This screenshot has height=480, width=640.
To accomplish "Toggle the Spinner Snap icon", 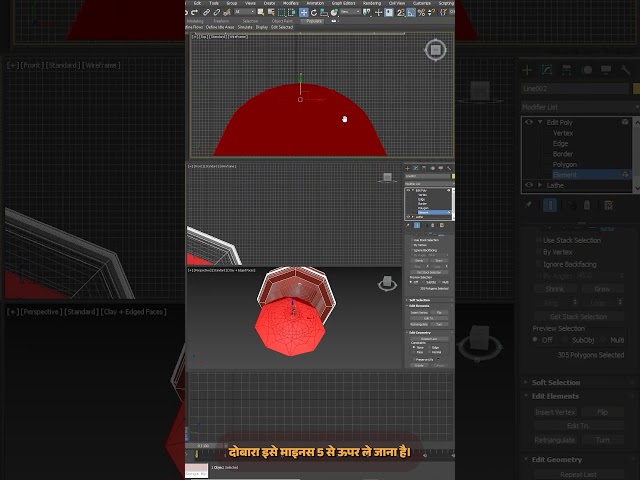I will point(431,13).
